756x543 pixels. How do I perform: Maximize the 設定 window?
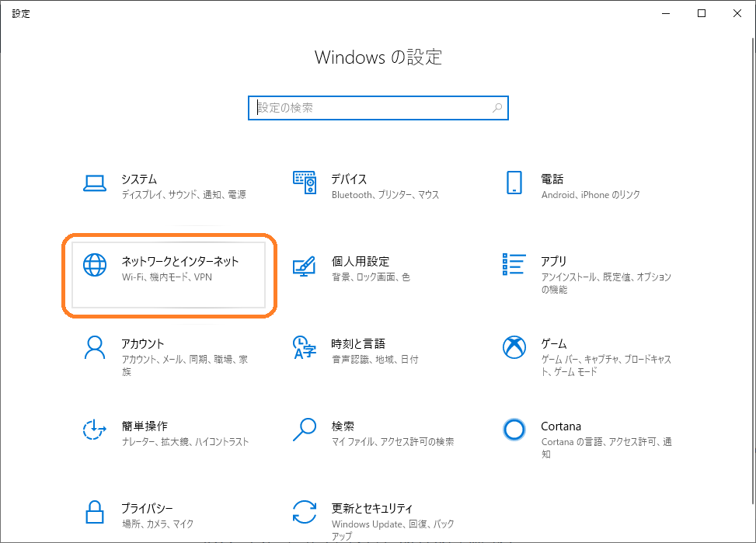pos(702,13)
